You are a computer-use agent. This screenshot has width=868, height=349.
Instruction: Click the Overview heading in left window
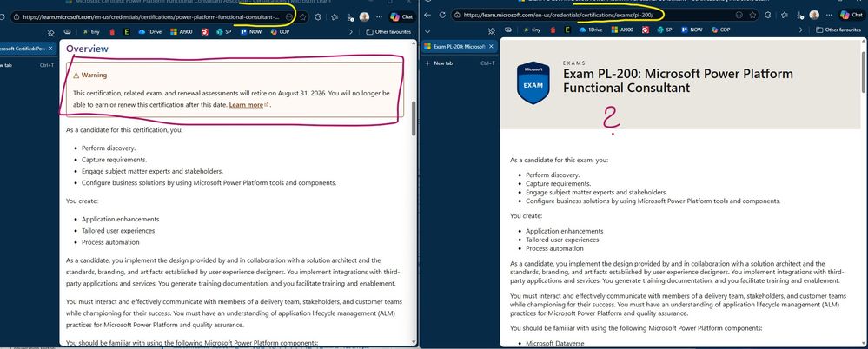pyautogui.click(x=88, y=49)
